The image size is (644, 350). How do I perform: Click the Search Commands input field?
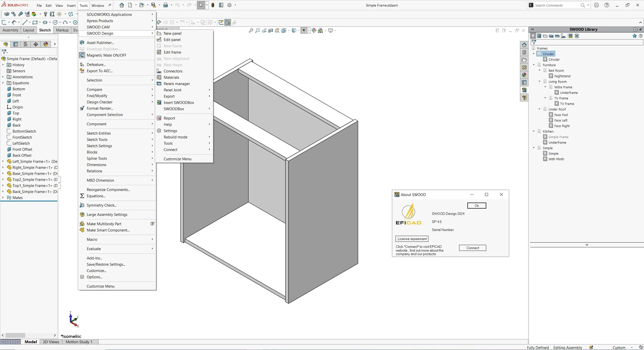(x=556, y=5)
